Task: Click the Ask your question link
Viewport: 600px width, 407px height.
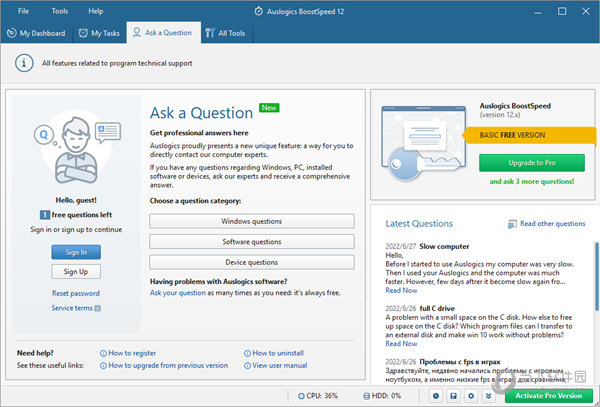Action: (178, 293)
